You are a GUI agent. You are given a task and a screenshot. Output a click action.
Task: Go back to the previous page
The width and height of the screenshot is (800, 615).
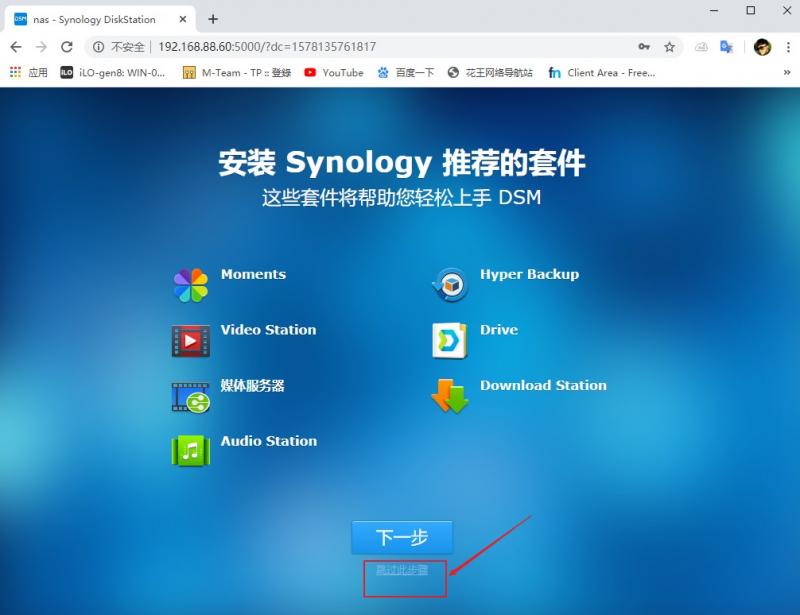point(16,47)
